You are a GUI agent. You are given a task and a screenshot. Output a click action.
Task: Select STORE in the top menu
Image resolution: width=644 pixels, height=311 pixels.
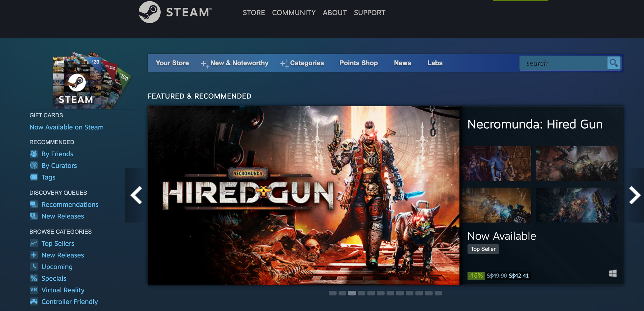click(x=254, y=13)
